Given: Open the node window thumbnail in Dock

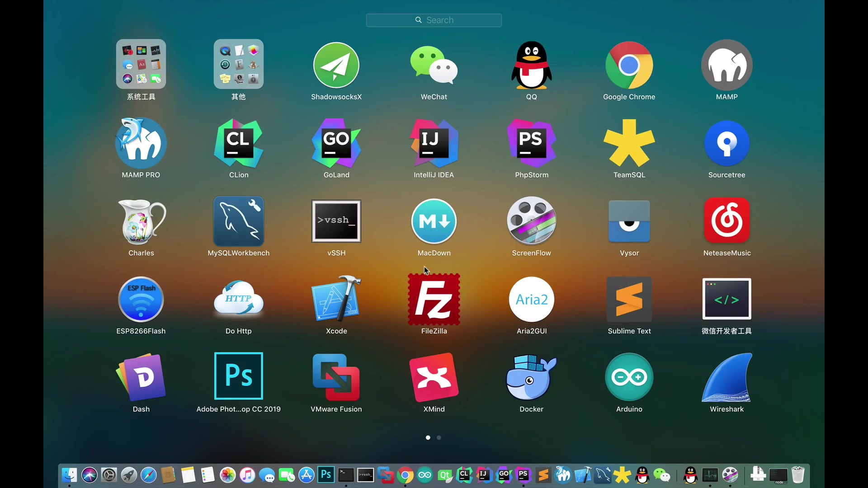Looking at the screenshot, I should (x=778, y=475).
